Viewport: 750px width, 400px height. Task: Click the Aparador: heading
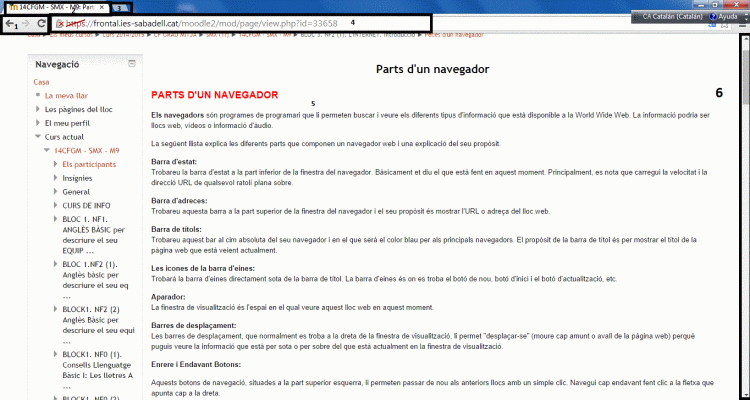point(168,297)
